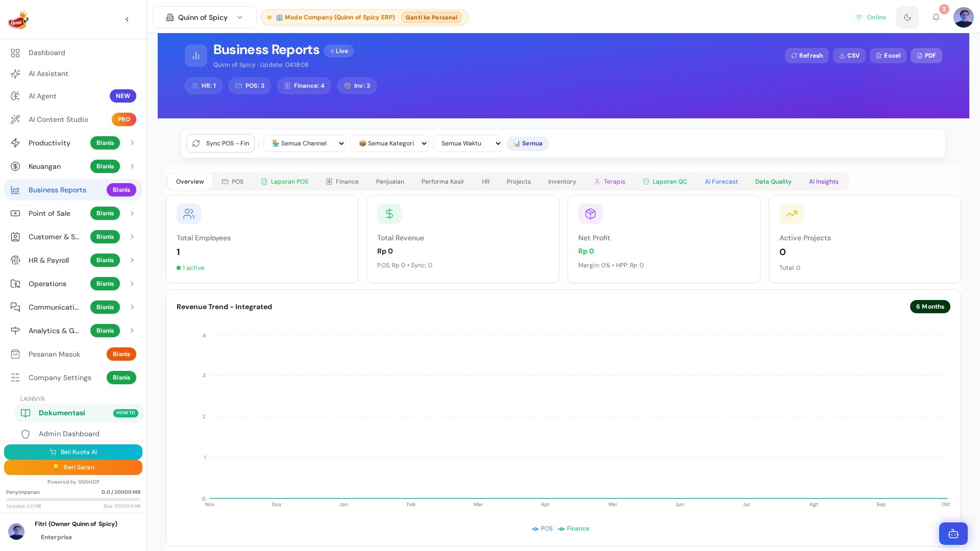Open the notifications bell
The image size is (980, 551).
[936, 17]
